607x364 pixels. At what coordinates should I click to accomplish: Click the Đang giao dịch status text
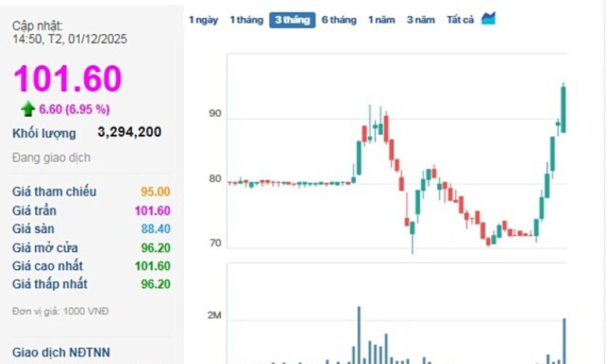(x=51, y=158)
